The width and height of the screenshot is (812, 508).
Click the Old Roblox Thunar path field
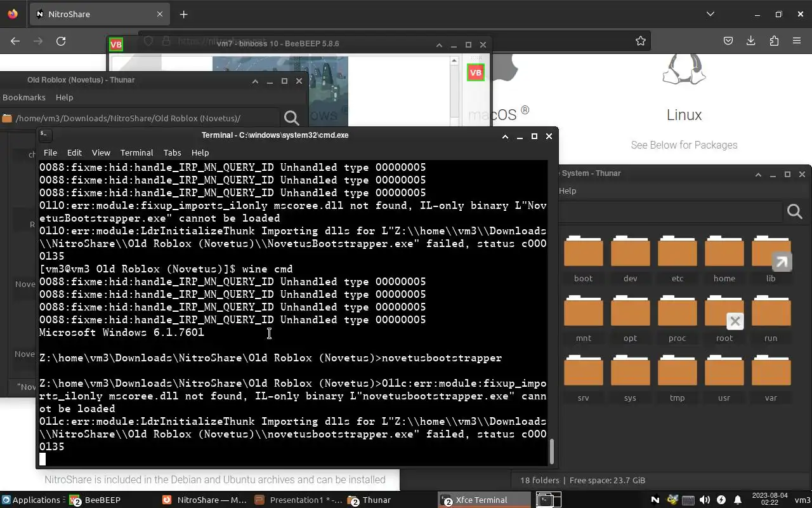click(x=140, y=118)
